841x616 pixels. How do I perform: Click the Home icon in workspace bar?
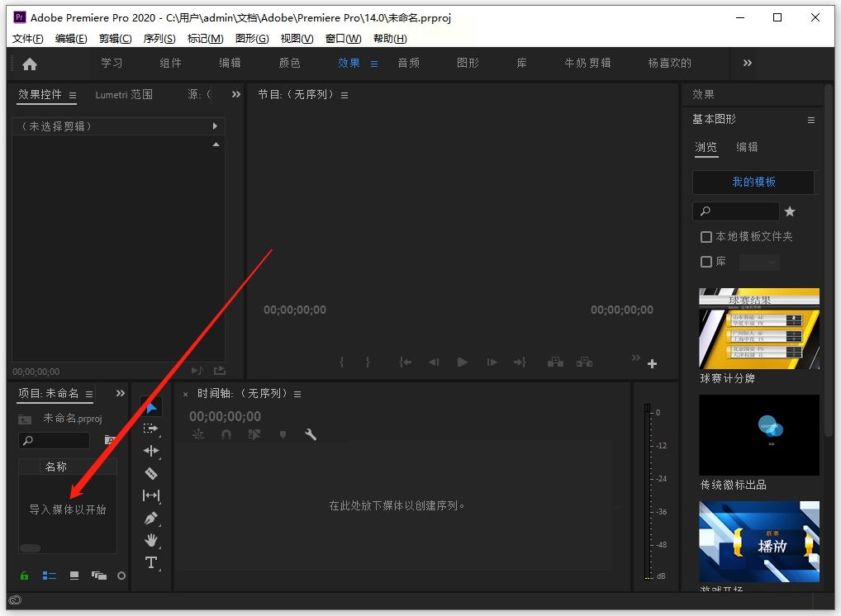pyautogui.click(x=30, y=64)
